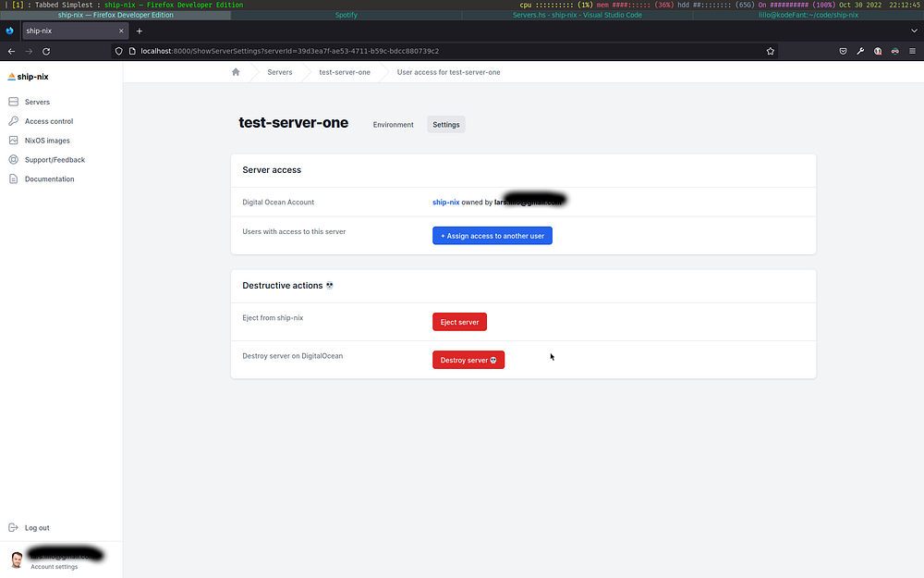Screen dimensions: 924x578
Task: Click Servers in the breadcrumb
Action: click(x=280, y=72)
